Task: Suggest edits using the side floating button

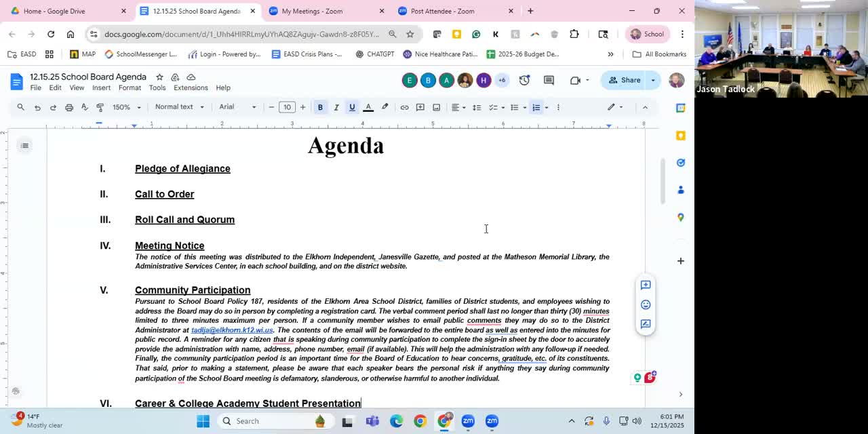Action: 646,324
